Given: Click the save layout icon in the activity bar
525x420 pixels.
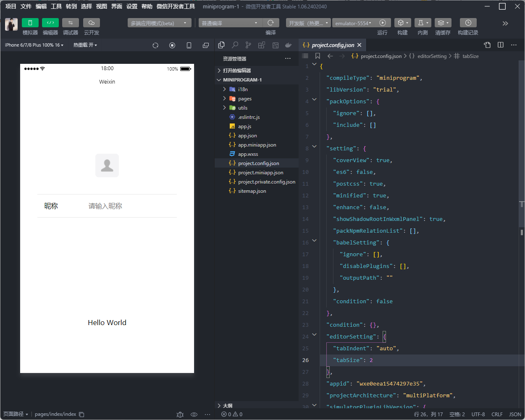Looking at the screenshot, I should (x=276, y=45).
